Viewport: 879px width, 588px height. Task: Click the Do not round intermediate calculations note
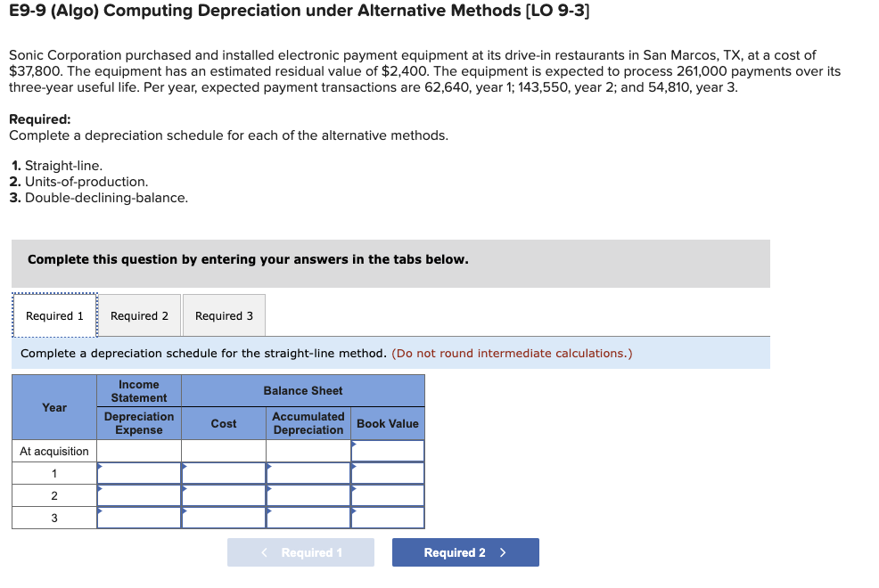pos(512,353)
